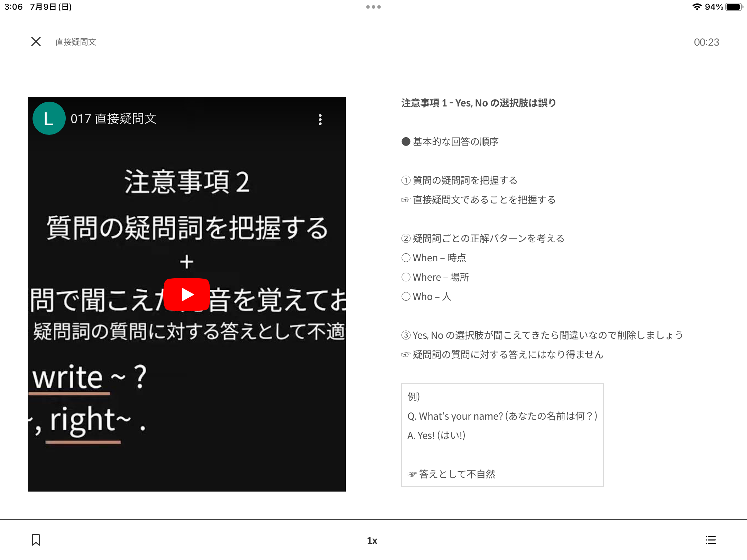Tap the example answer 'A. Yes! (はい!)'
This screenshot has width=747, height=560.
point(436,436)
